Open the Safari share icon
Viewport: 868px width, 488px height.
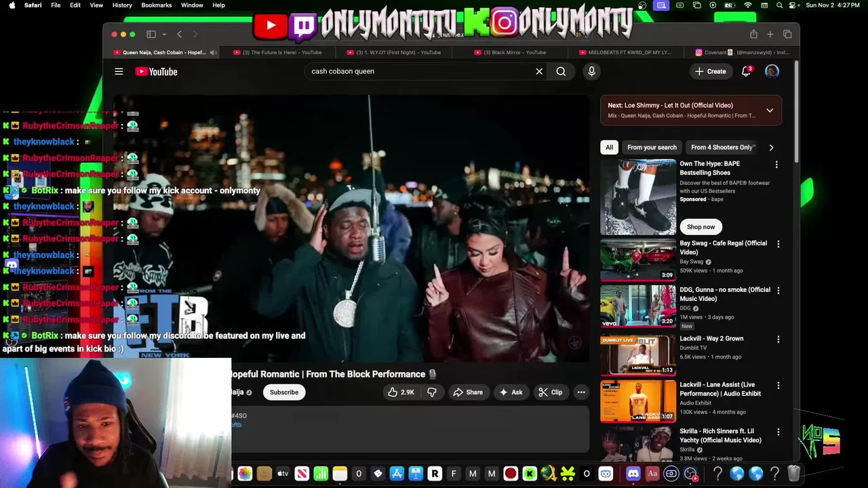tap(753, 34)
